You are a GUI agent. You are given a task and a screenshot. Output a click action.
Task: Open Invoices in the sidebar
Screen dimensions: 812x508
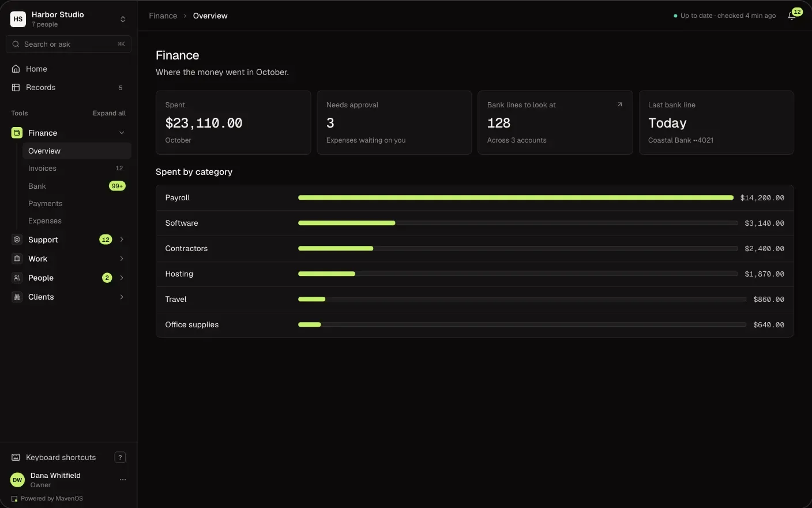click(x=77, y=168)
